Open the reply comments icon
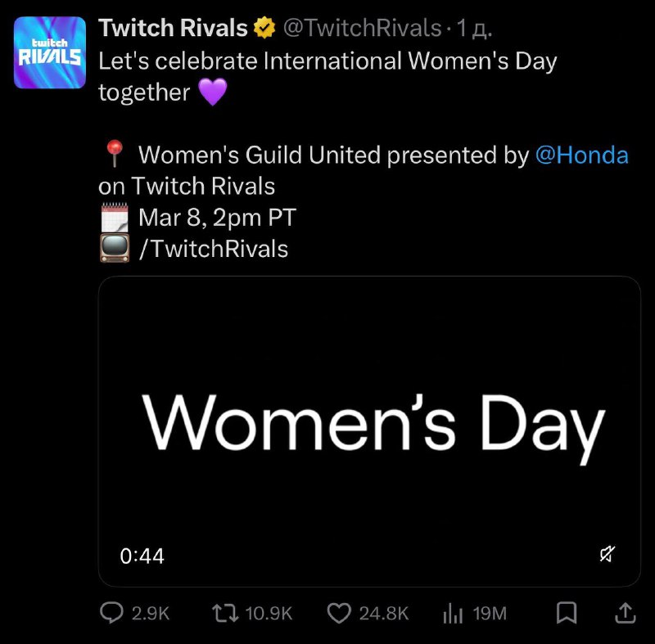Viewport: 655px width, 644px height. [112, 610]
